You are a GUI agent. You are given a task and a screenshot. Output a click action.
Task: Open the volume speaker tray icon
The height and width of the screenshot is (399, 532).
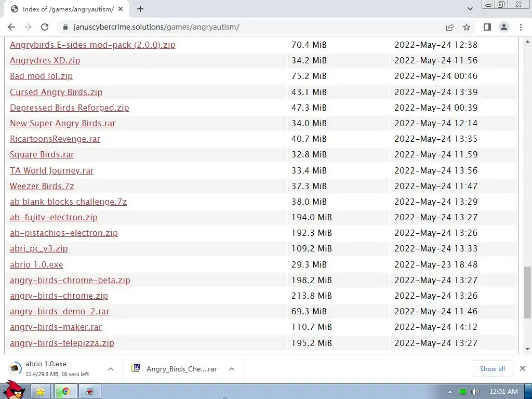tap(475, 392)
